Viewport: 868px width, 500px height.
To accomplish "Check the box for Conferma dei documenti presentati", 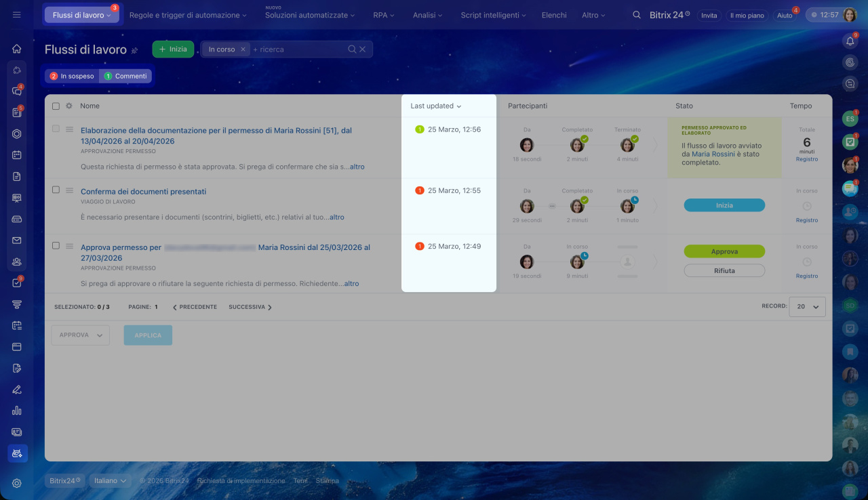I will [x=56, y=190].
